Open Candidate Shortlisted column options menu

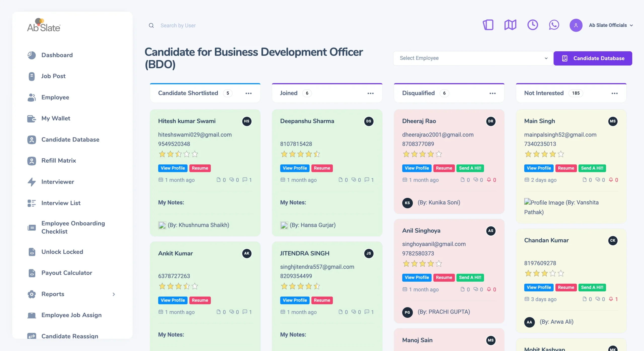248,93
